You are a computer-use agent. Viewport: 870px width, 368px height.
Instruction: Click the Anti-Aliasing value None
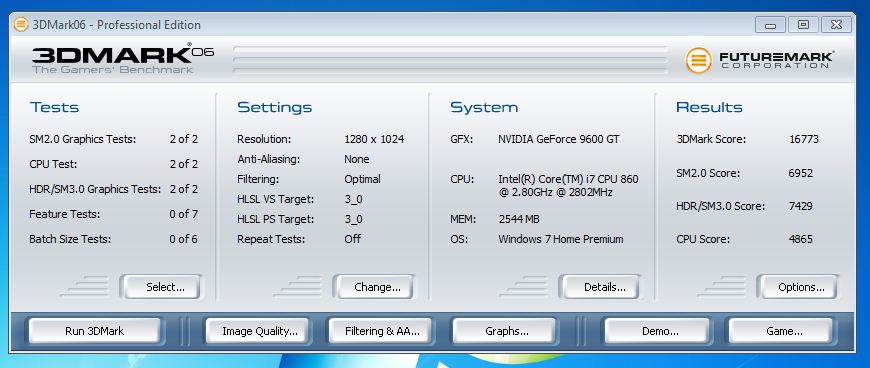[357, 159]
